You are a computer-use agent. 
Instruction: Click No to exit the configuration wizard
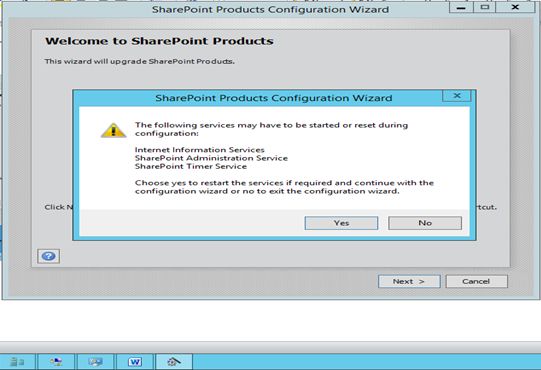pos(425,223)
